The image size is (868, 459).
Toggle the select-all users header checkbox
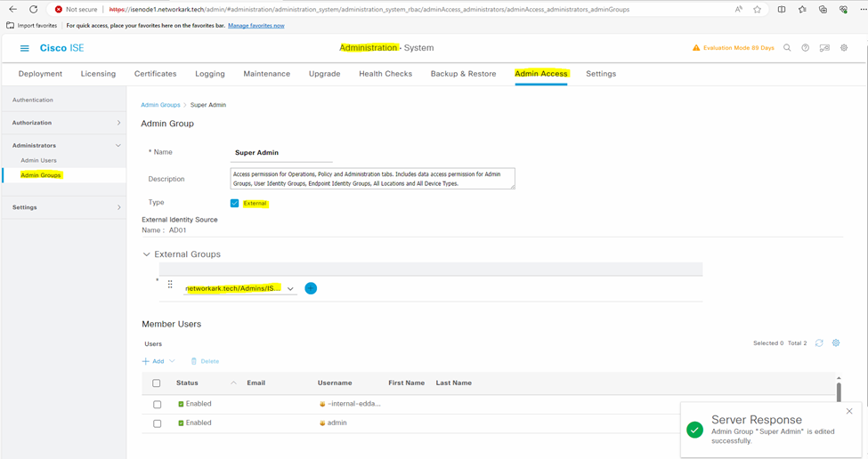pos(157,383)
